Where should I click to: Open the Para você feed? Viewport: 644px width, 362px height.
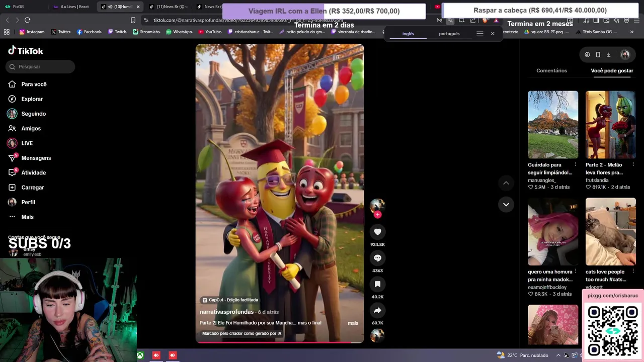click(x=34, y=84)
